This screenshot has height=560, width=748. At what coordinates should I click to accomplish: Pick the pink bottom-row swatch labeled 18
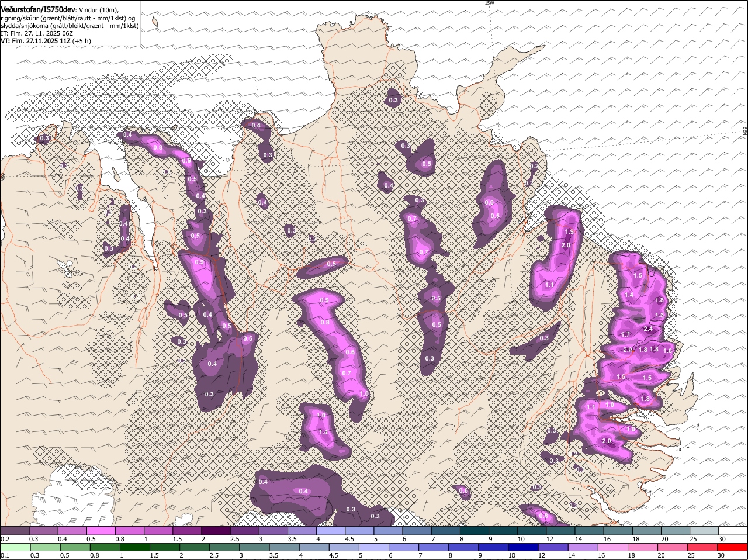(643, 548)
